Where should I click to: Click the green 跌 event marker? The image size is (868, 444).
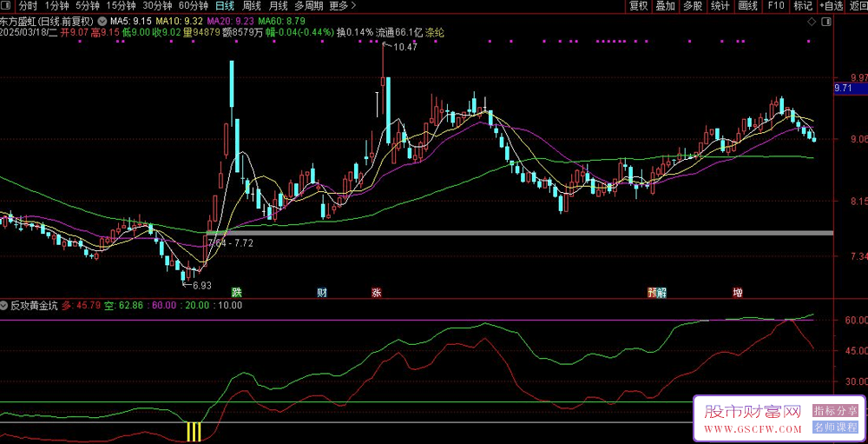coord(236,292)
